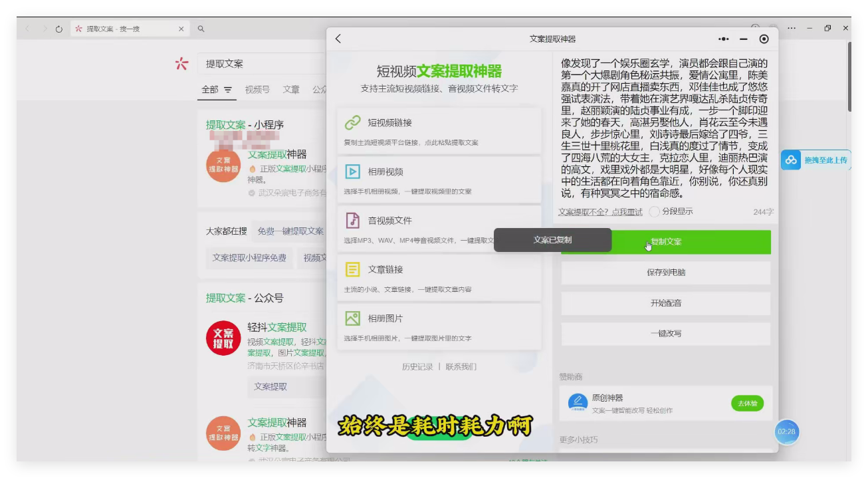Screen dimensions: 868x478
Task: Click the 相册图片 option title
Action: click(385, 318)
